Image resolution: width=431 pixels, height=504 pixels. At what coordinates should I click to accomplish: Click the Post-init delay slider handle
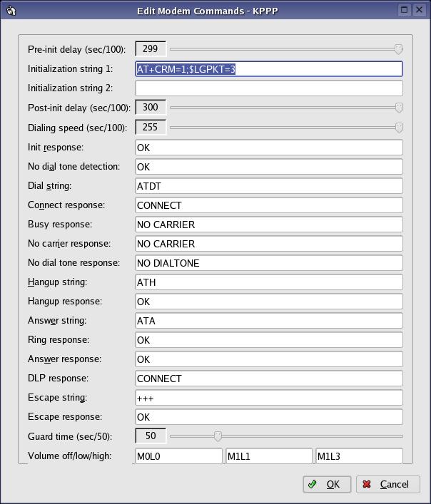(399, 108)
